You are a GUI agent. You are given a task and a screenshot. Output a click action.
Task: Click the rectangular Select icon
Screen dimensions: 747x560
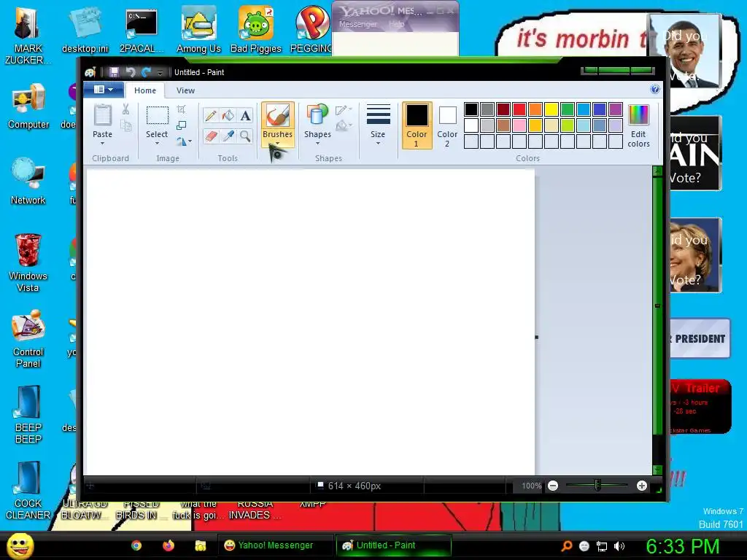[157, 116]
